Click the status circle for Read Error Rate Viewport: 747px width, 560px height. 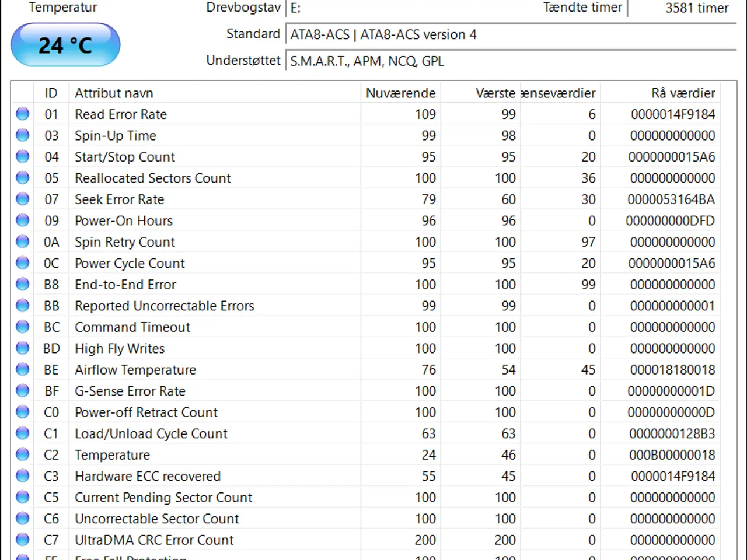(23, 114)
